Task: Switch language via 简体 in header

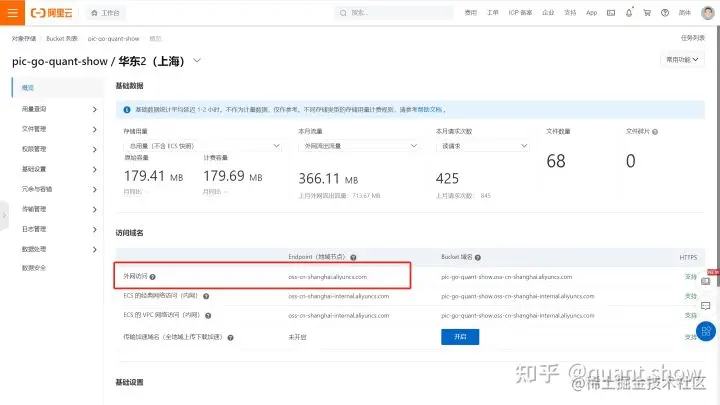Action: [685, 13]
